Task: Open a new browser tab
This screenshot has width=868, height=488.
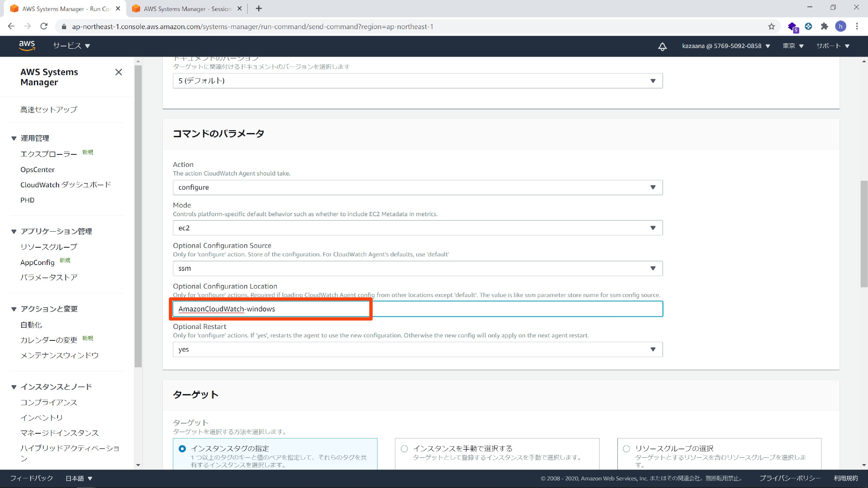Action: 259,9
